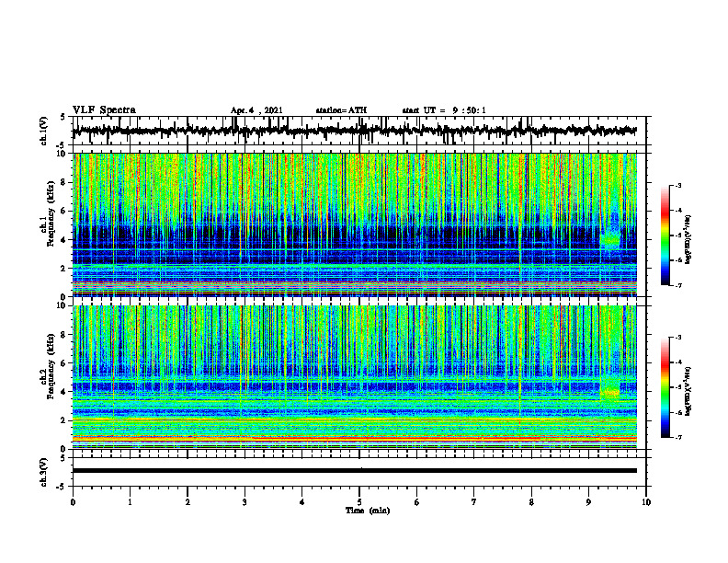This screenshot has width=728, height=563.
Task: Click the ch.2 spectrogram color bar
Action: (x=665, y=387)
